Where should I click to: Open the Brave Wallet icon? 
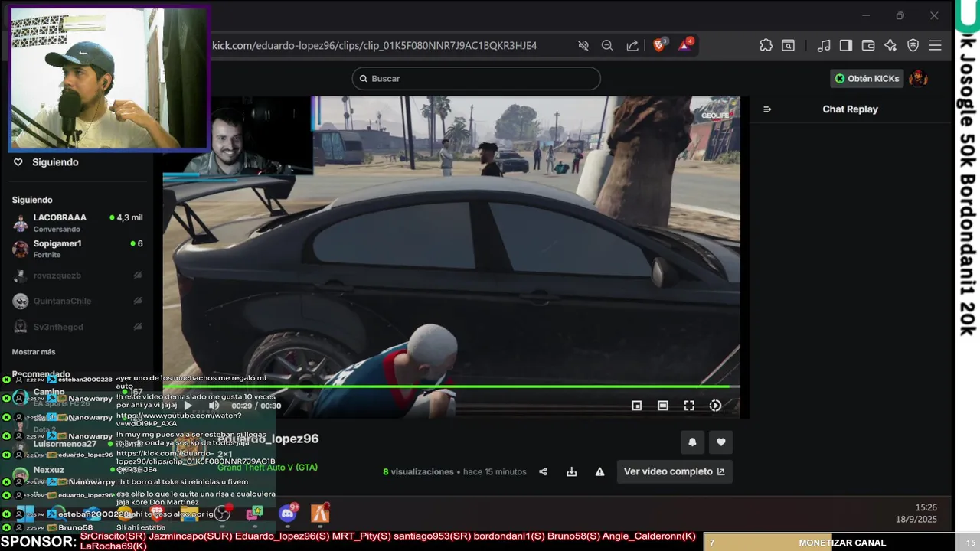pyautogui.click(x=868, y=46)
